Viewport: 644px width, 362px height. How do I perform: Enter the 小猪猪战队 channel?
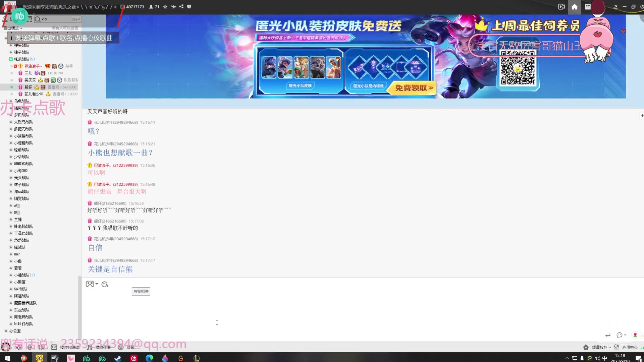(23, 136)
